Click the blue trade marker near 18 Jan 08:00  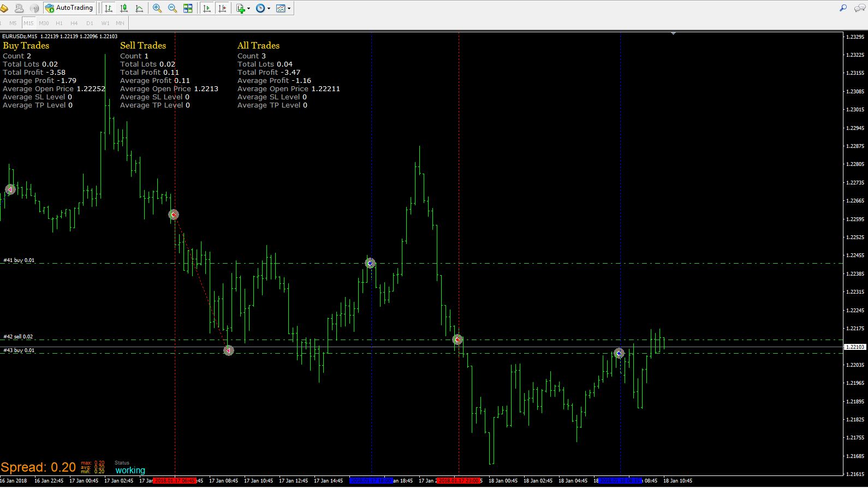(619, 353)
